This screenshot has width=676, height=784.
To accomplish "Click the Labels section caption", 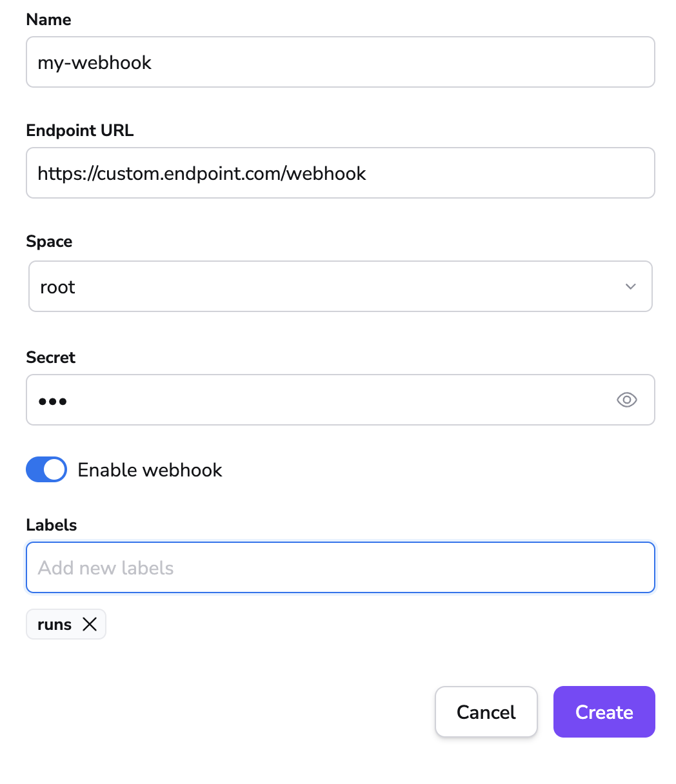I will click(x=52, y=525).
